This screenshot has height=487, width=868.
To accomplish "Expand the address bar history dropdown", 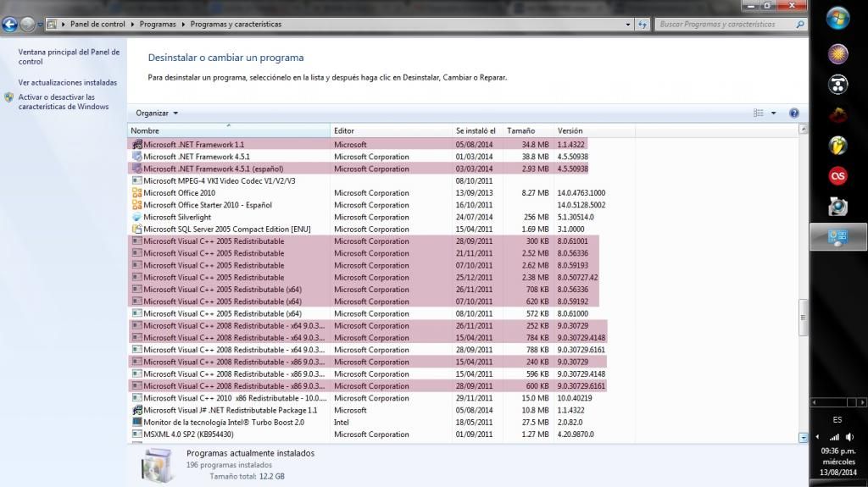I will (627, 25).
